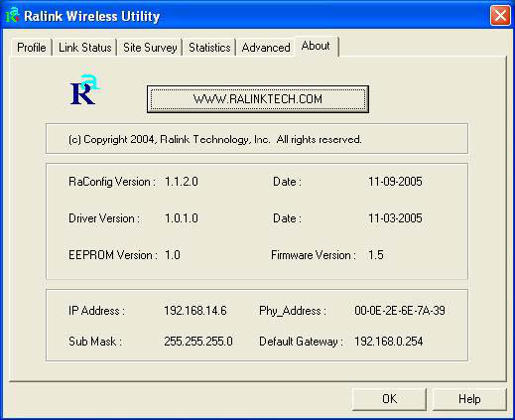This screenshot has width=515, height=420.
Task: Click the Ralink icon in the title bar
Action: [12, 16]
